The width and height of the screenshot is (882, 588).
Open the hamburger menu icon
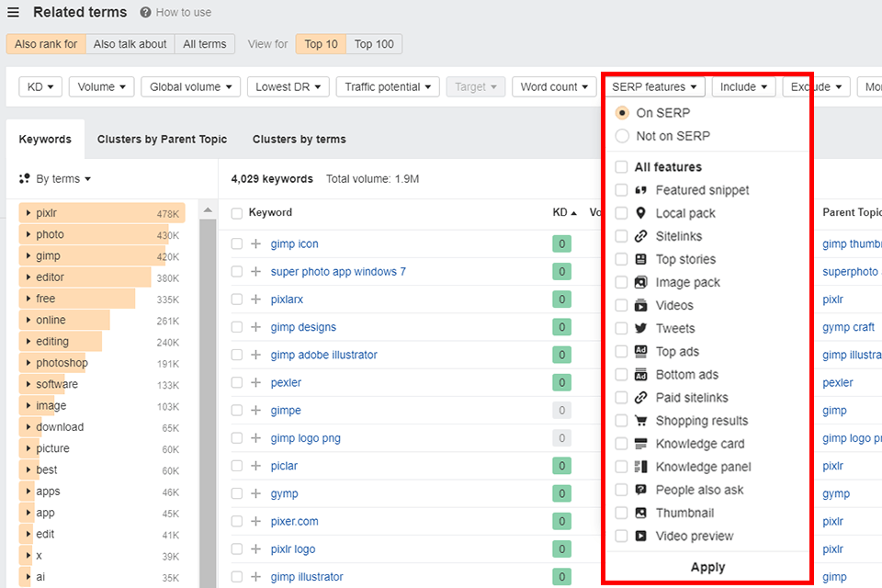point(13,12)
